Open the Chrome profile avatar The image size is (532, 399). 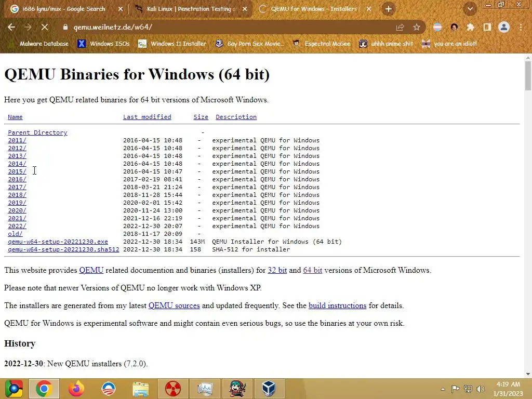click(504, 27)
